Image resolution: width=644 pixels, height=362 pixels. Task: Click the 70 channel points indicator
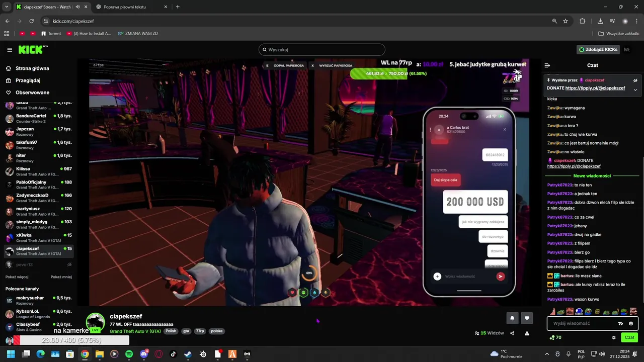[555, 337]
